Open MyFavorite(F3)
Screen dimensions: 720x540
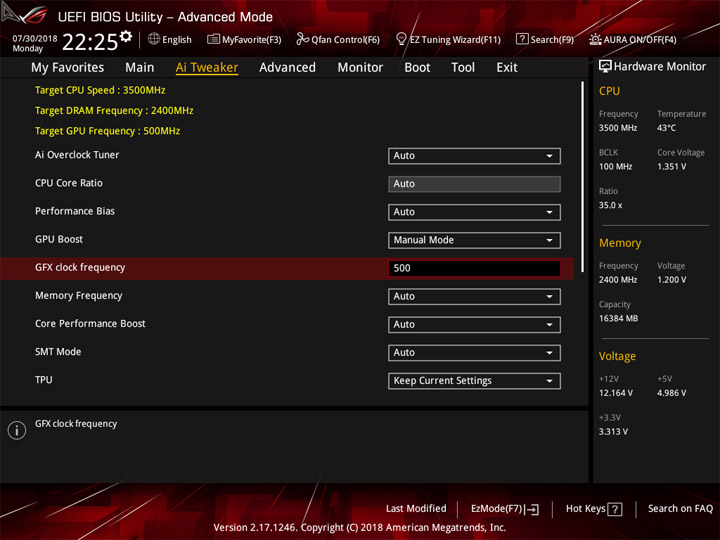pos(244,39)
